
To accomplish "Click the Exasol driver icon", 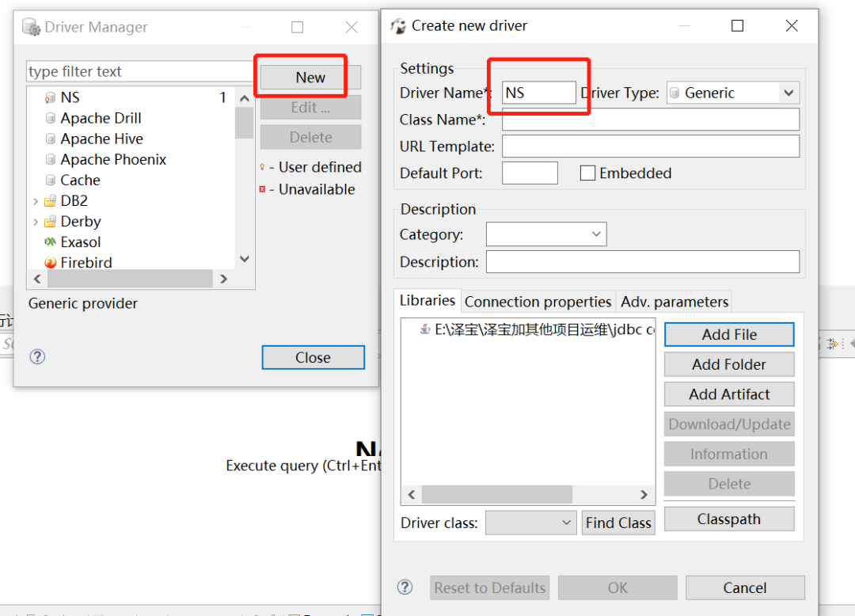I will click(50, 242).
